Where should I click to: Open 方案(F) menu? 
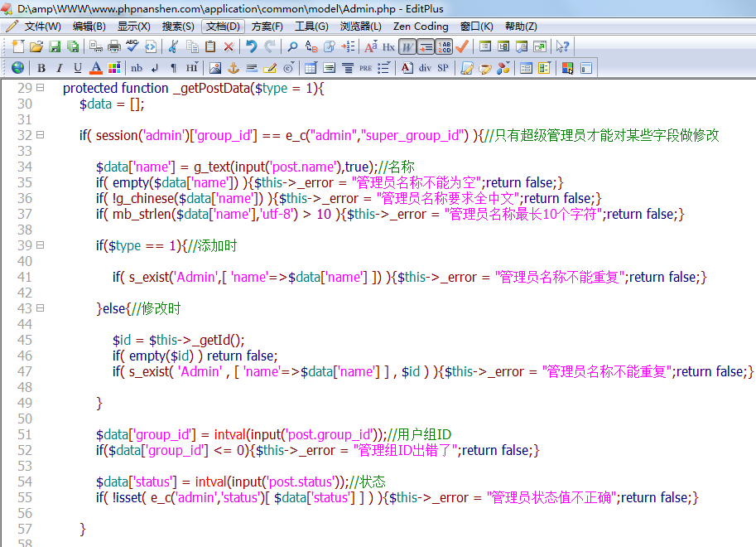tap(267, 27)
